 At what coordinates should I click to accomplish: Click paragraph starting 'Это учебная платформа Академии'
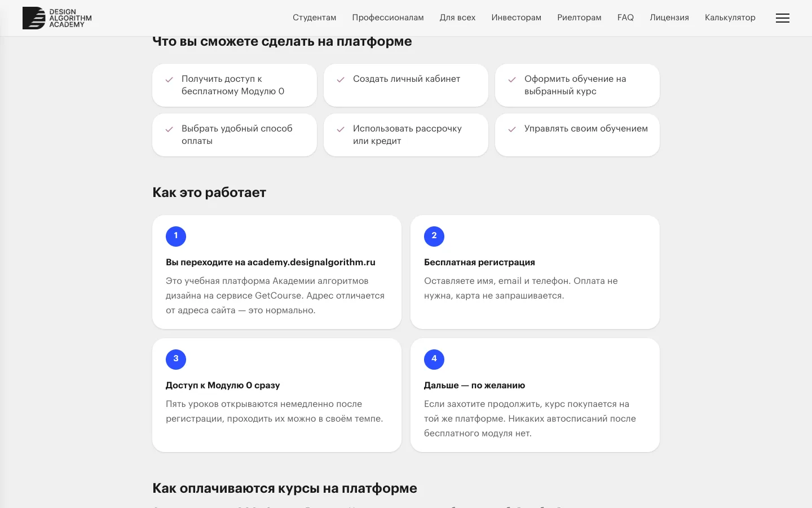275,296
